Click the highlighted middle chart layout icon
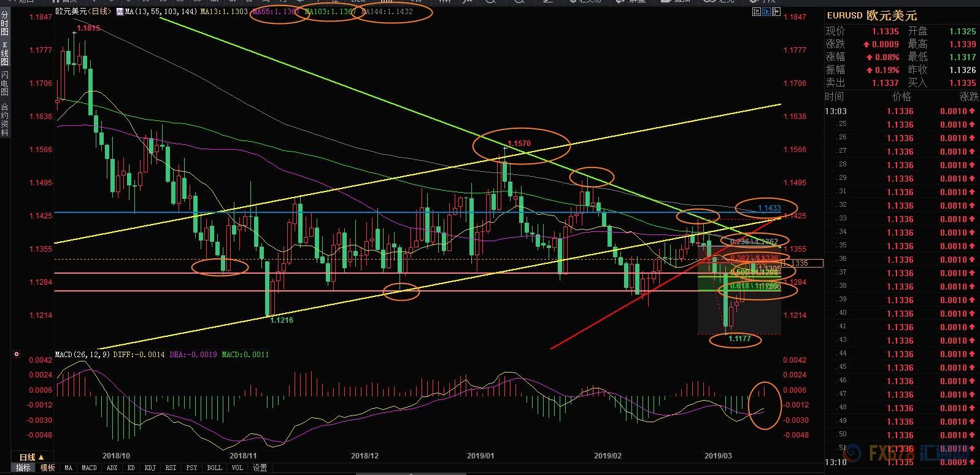Screen dimensions: 980x475 [767, 12]
